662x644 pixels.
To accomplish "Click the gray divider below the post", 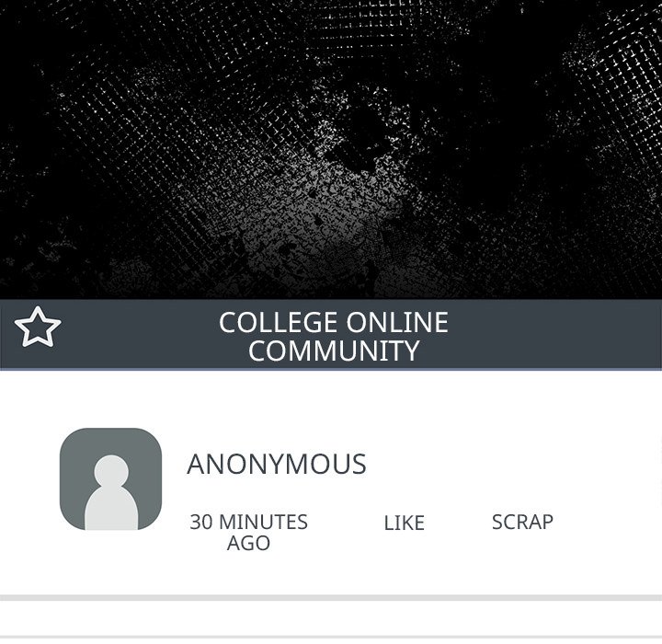I will [331, 598].
